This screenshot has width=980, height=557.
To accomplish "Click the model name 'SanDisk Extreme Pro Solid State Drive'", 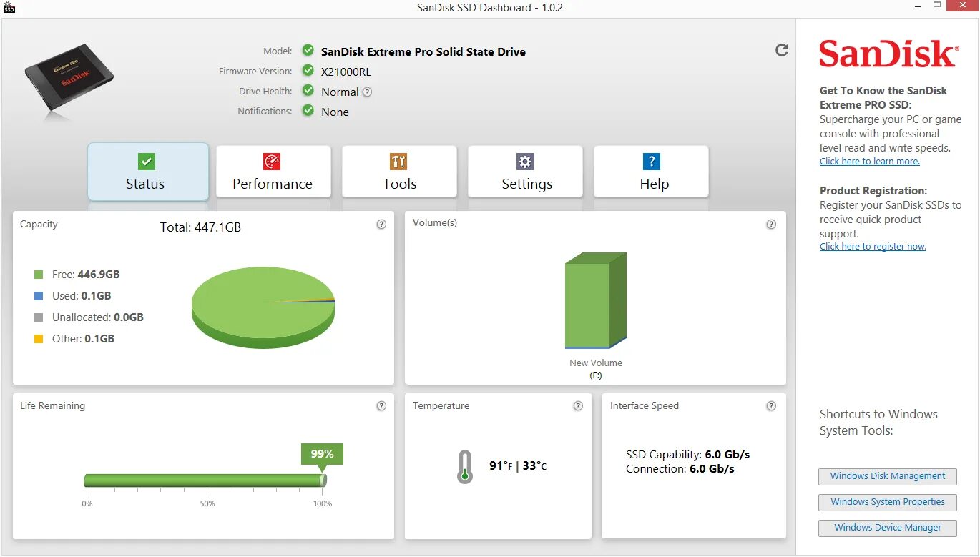I will tap(423, 51).
